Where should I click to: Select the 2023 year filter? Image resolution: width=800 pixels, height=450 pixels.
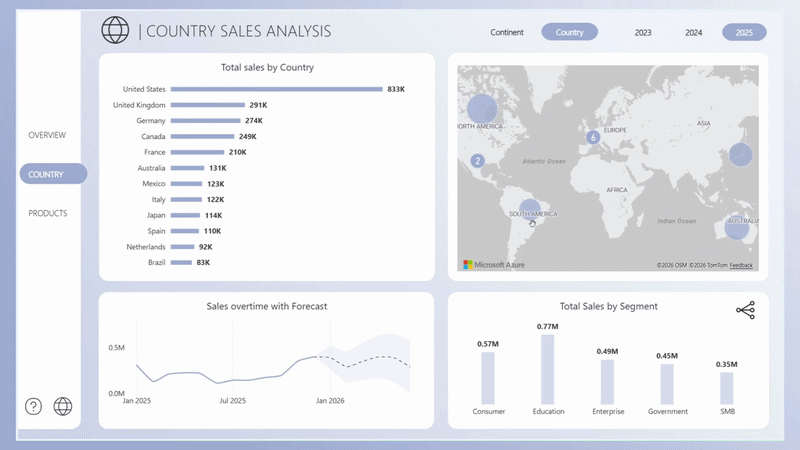(x=643, y=33)
